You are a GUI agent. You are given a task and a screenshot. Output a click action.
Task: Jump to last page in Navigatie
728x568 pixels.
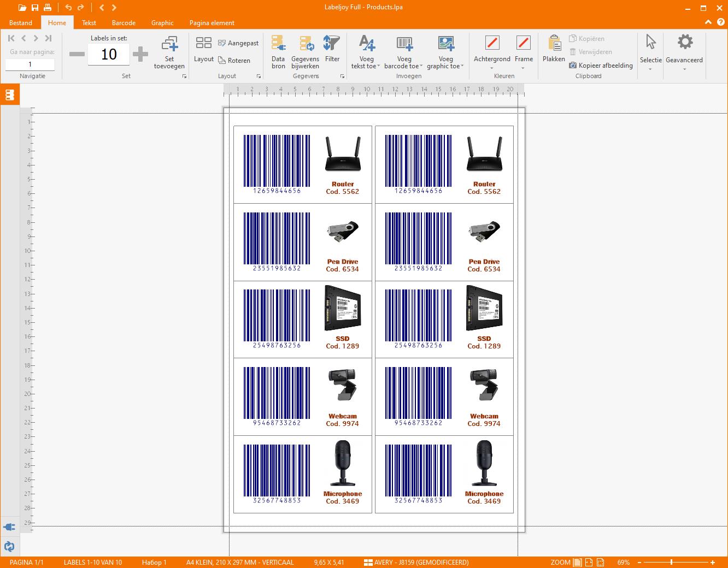tap(48, 38)
